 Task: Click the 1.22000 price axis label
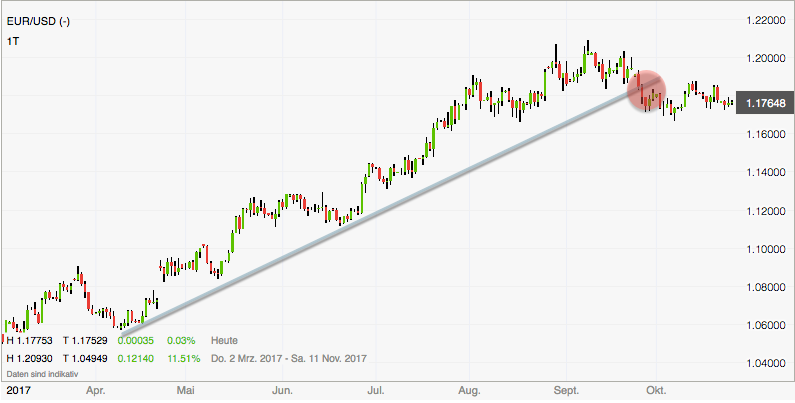point(766,20)
